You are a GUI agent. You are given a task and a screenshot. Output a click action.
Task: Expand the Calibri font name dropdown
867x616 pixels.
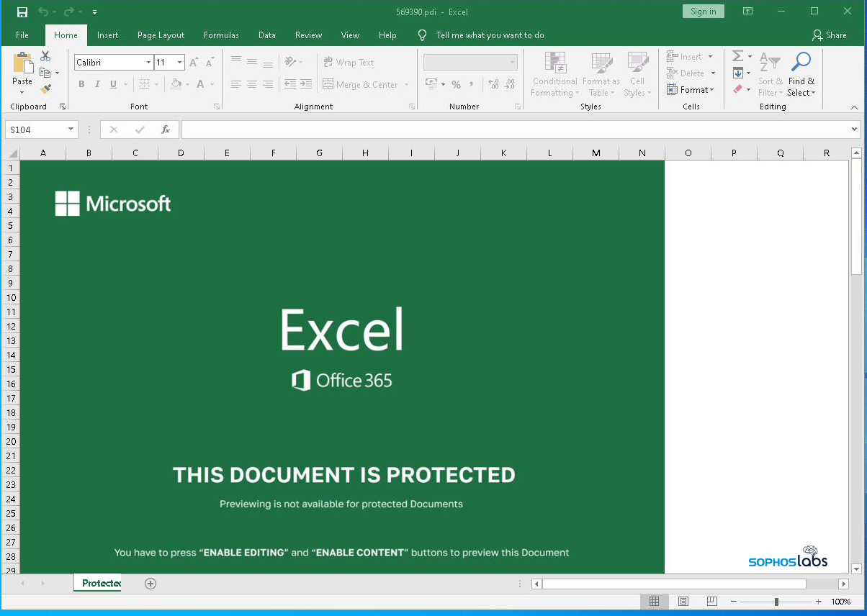pyautogui.click(x=148, y=63)
